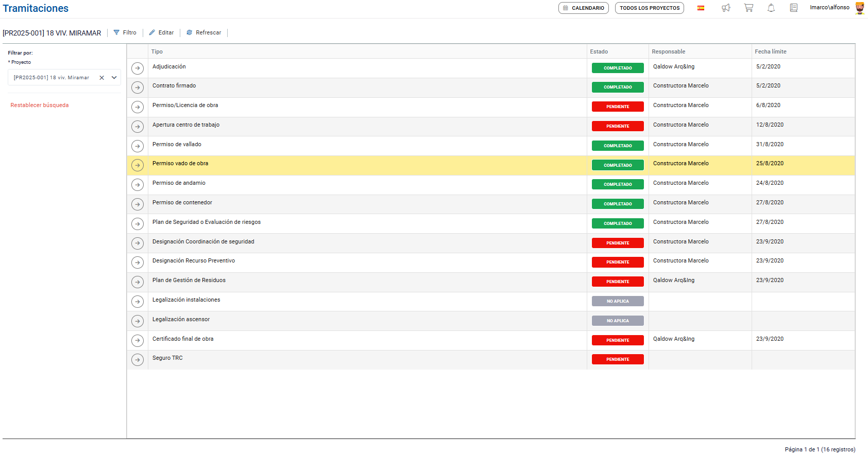Image resolution: width=868 pixels, height=455 pixels.
Task: Clear the selected project filter X
Action: tap(101, 78)
